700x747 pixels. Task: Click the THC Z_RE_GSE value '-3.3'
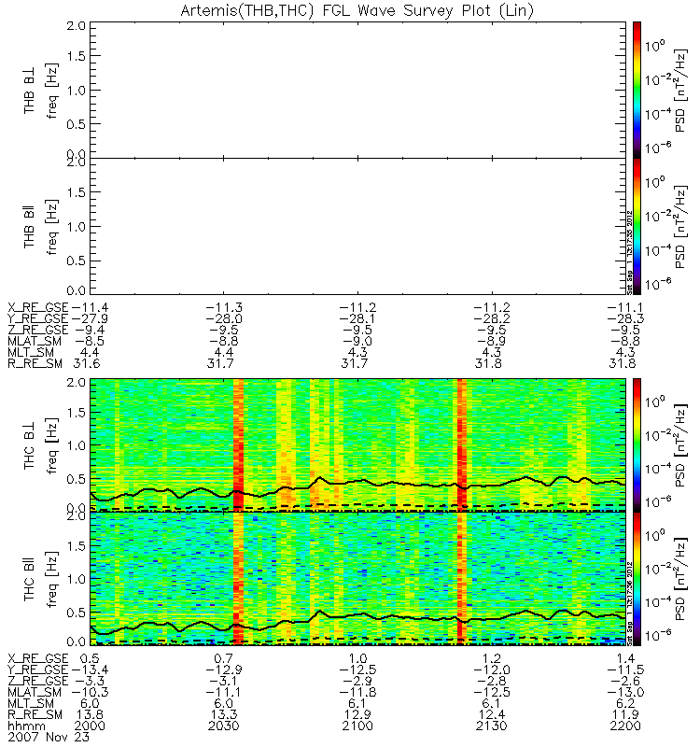coord(90,681)
